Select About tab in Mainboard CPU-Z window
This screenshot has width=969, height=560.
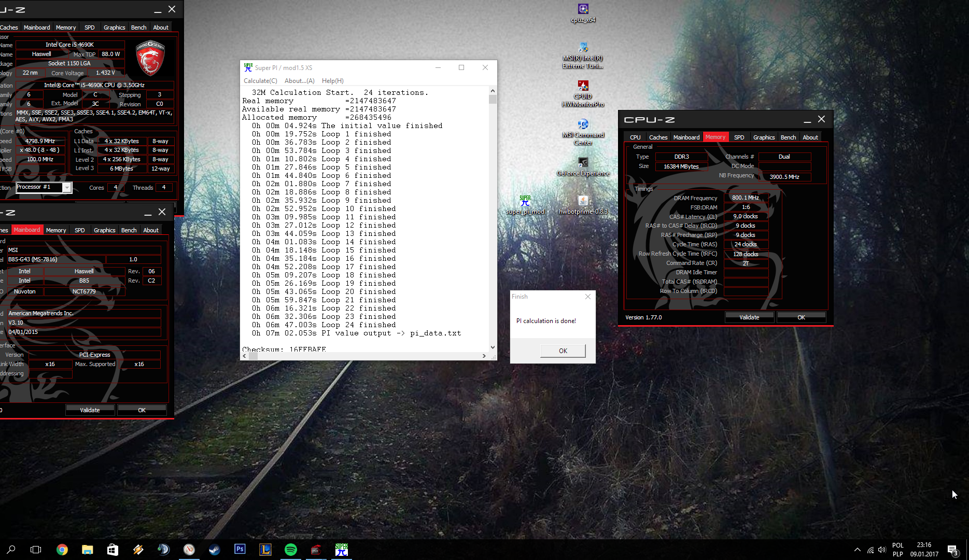[x=151, y=230]
